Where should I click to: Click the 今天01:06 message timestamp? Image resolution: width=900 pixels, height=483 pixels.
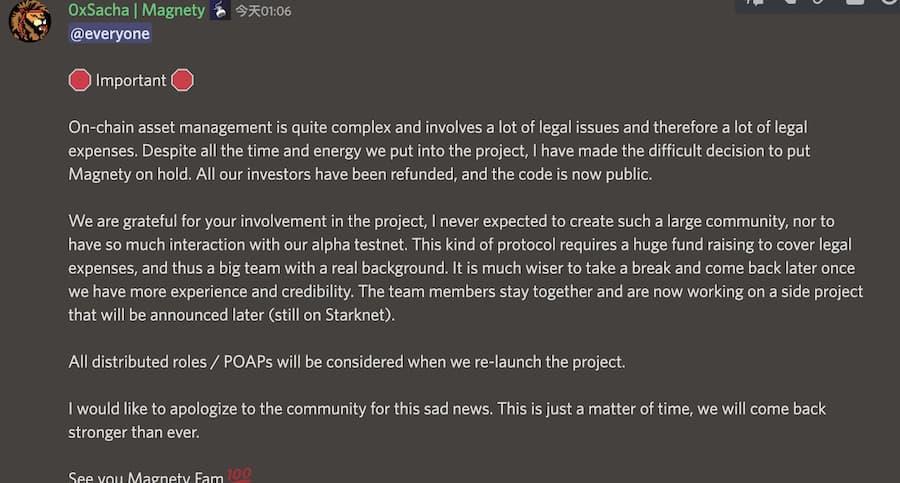[x=262, y=11]
